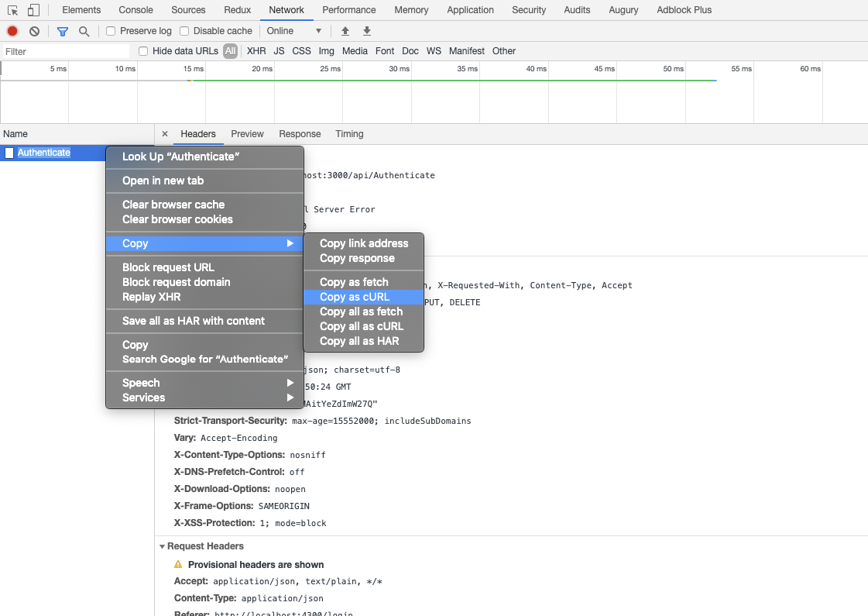Screen dimensions: 868x616
Task: Switch to the Console panel
Action: (x=136, y=9)
